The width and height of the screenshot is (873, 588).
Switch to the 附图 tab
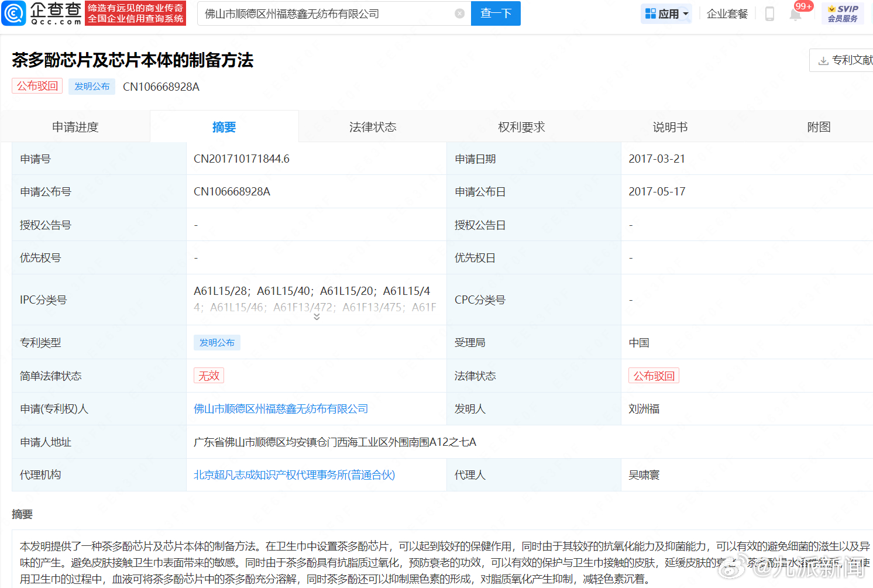pos(819,127)
